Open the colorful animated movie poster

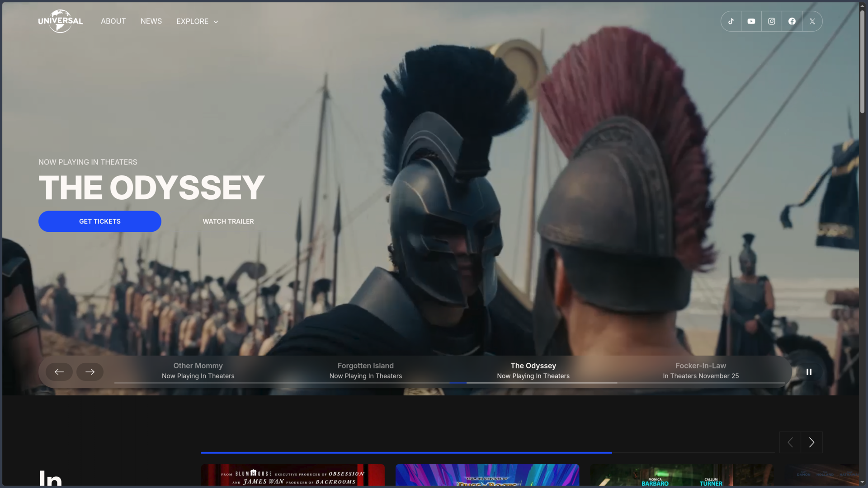coord(487,475)
